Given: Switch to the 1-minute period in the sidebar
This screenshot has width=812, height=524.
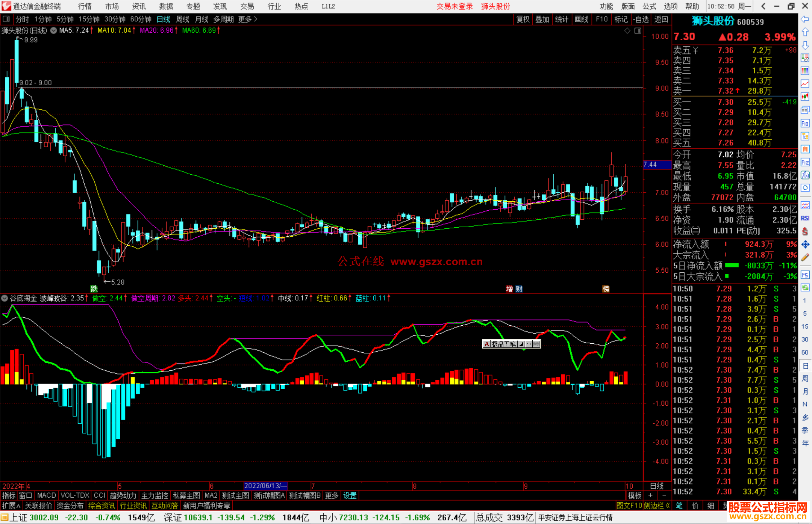Looking at the screenshot, I should [804, 301].
